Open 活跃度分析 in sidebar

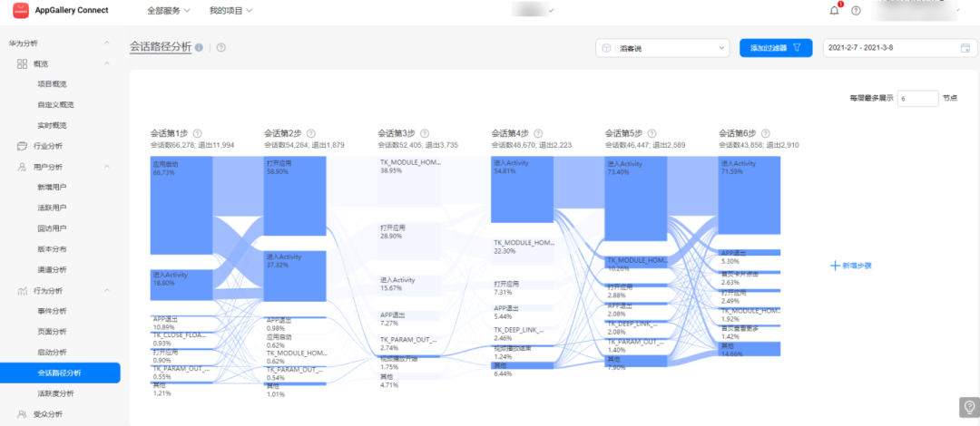point(55,393)
